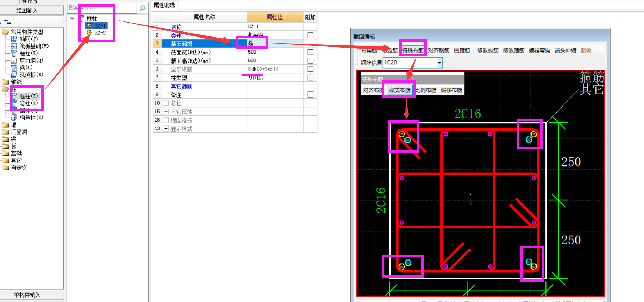Choose 偏移布筋 option
This screenshot has width=644, height=302.
tap(451, 90)
